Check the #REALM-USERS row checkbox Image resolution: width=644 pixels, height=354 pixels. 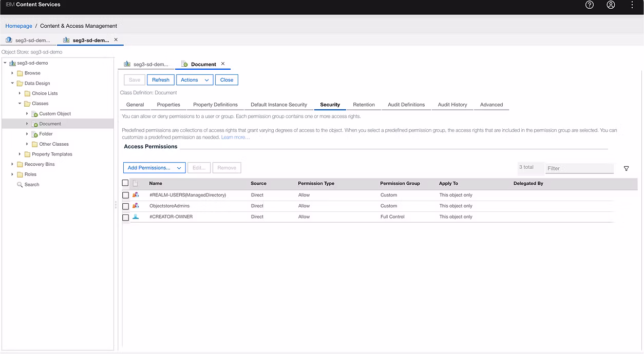click(125, 195)
